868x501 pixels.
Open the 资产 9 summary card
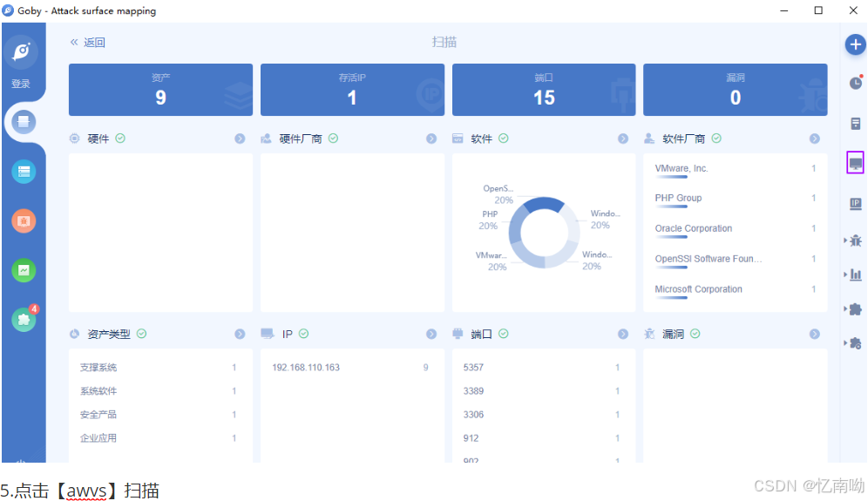click(160, 90)
